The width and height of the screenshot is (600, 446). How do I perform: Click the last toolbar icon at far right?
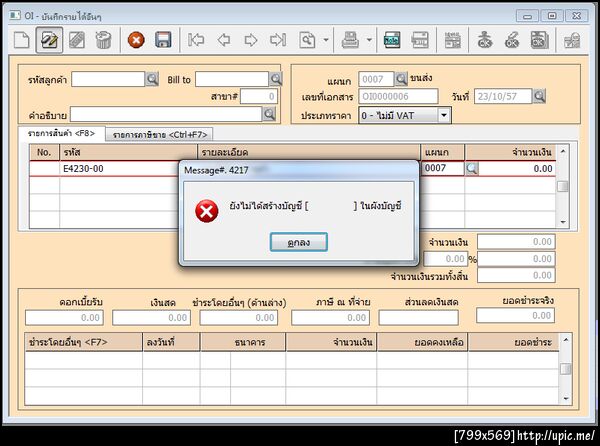(x=572, y=40)
